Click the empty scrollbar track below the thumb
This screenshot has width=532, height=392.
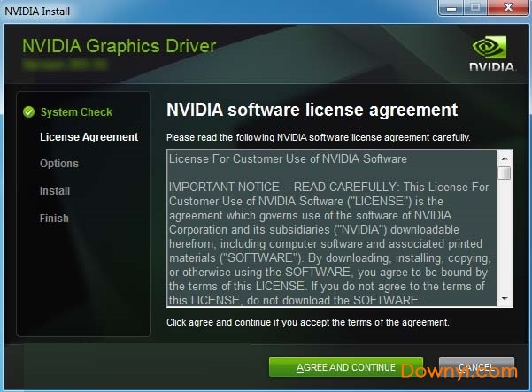point(504,239)
